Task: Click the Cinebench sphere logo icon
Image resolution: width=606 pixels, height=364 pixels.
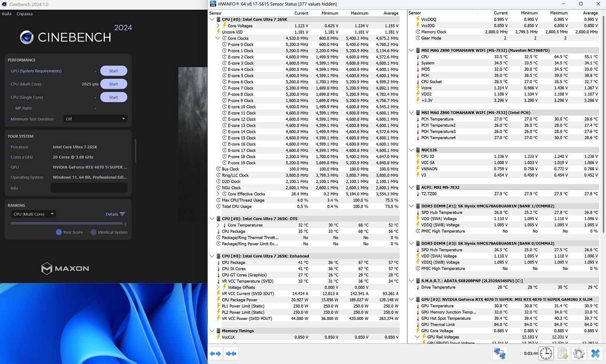Action: [x=27, y=37]
